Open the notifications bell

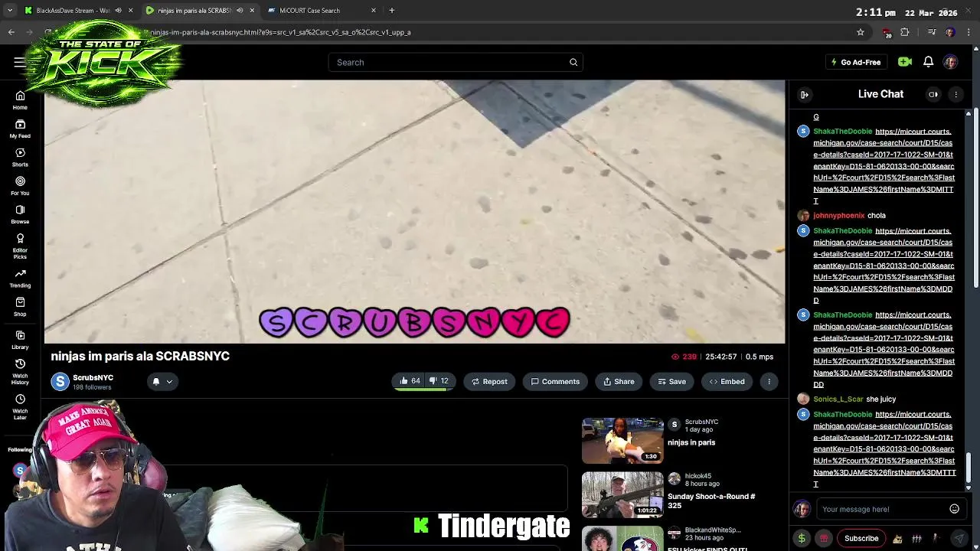[x=928, y=62]
